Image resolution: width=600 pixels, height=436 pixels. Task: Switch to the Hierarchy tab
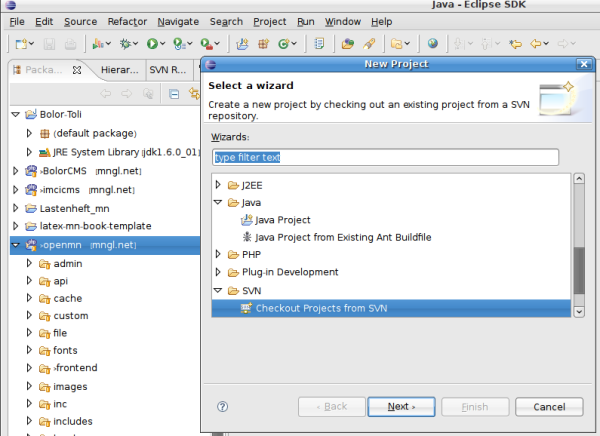click(x=119, y=70)
